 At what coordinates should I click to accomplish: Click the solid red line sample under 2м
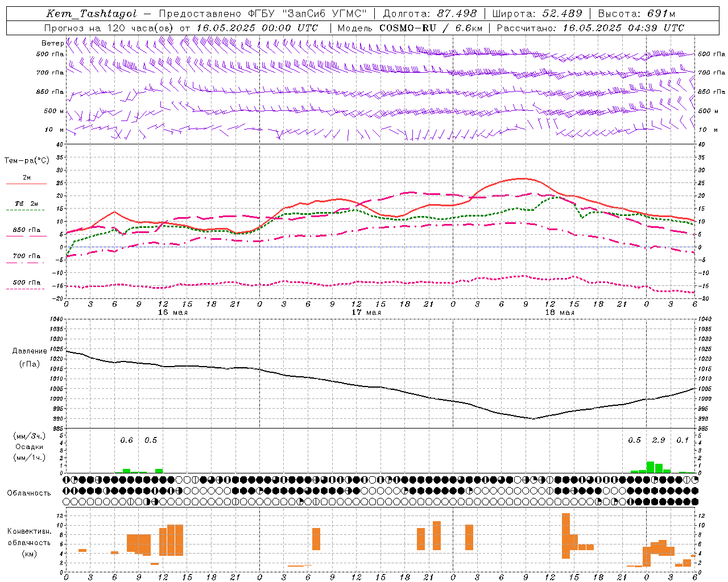(x=26, y=184)
